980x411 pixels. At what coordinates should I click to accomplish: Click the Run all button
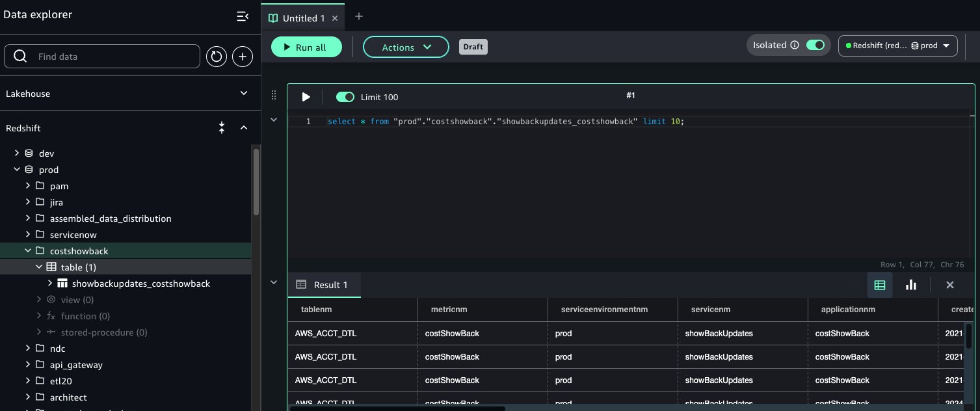click(x=306, y=47)
